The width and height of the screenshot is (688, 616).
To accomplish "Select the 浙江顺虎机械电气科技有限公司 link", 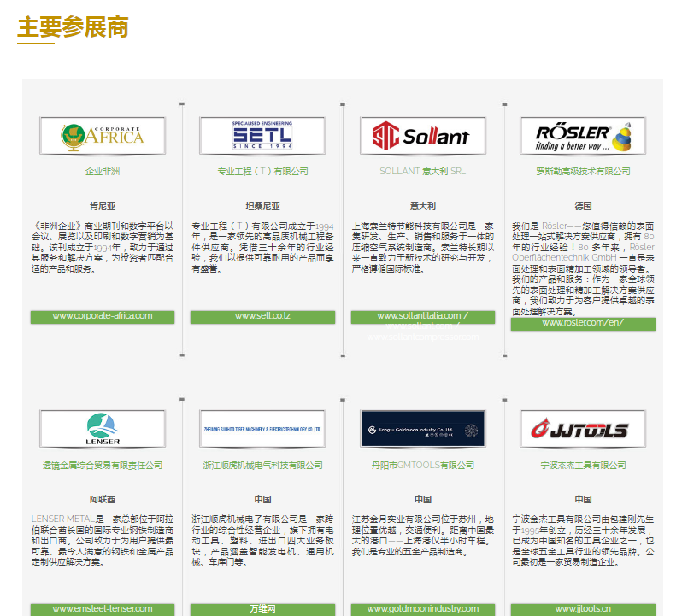I will point(262,466).
